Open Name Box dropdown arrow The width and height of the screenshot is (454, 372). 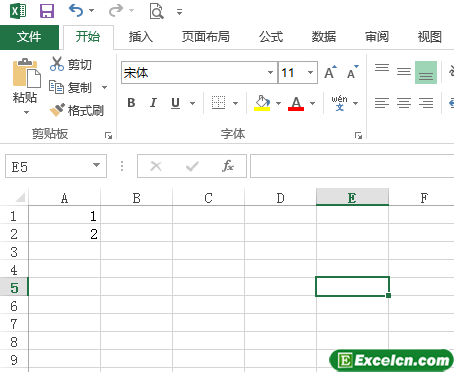(x=96, y=165)
